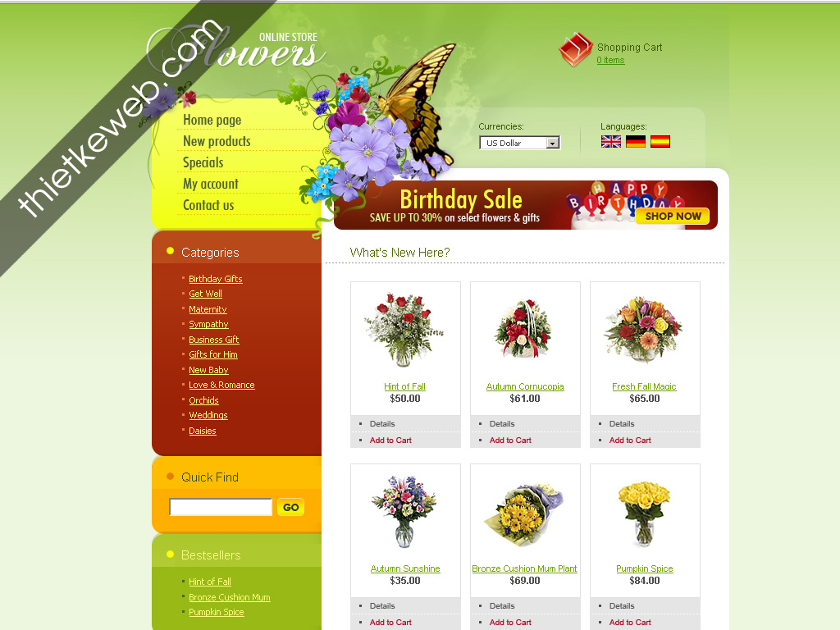View Details for Autumn Sunshine
This screenshot has width=840, height=630.
(382, 606)
